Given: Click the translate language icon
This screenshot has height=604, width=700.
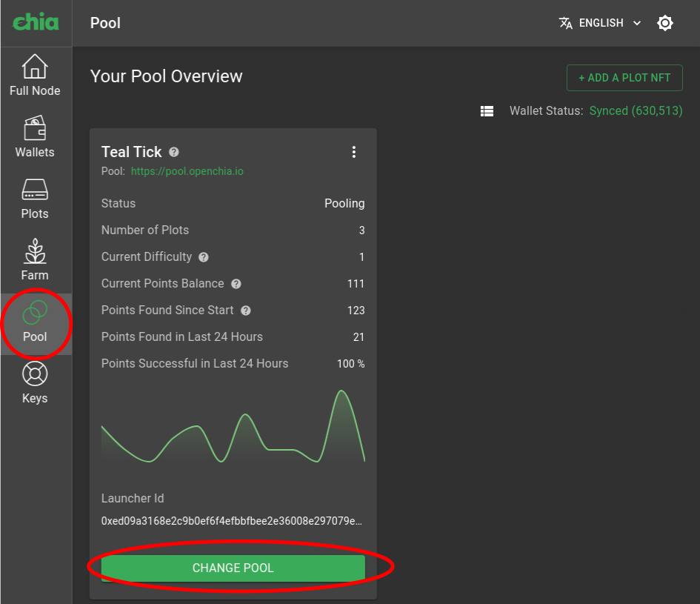Looking at the screenshot, I should (x=566, y=23).
